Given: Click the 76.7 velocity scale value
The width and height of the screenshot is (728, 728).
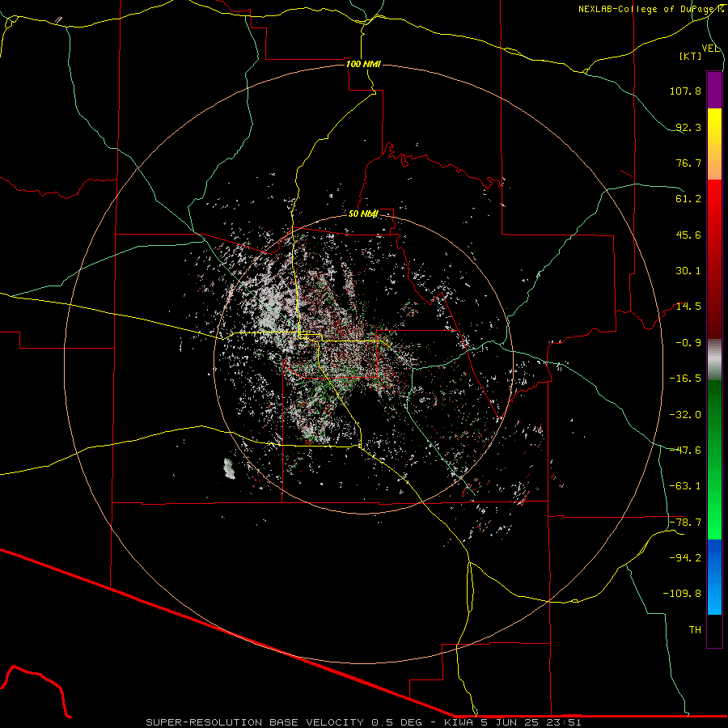Looking at the screenshot, I should (x=688, y=163).
